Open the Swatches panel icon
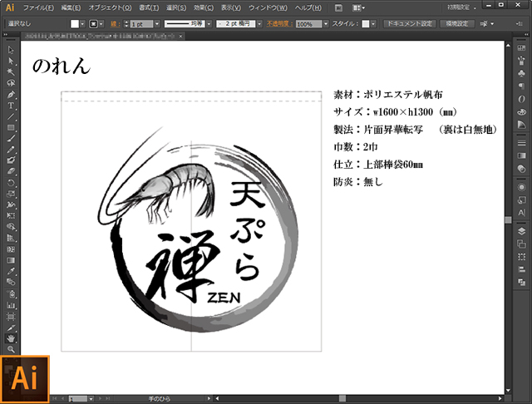The image size is (532, 404). 521,48
